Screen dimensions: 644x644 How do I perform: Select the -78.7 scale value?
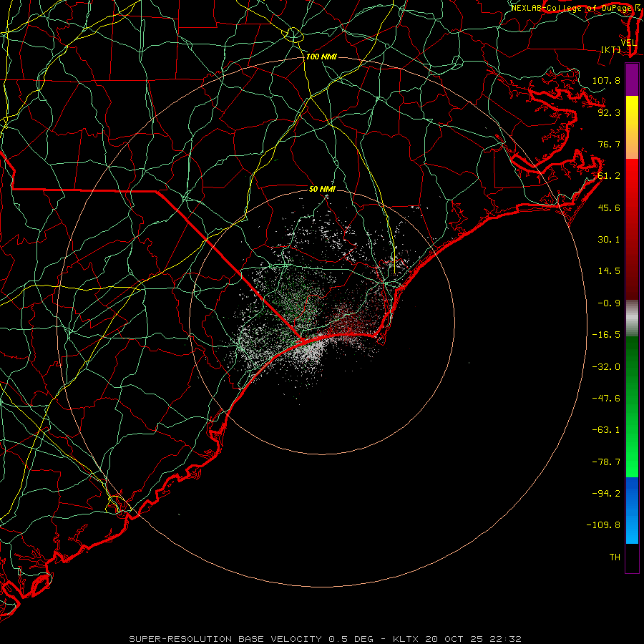tap(606, 462)
